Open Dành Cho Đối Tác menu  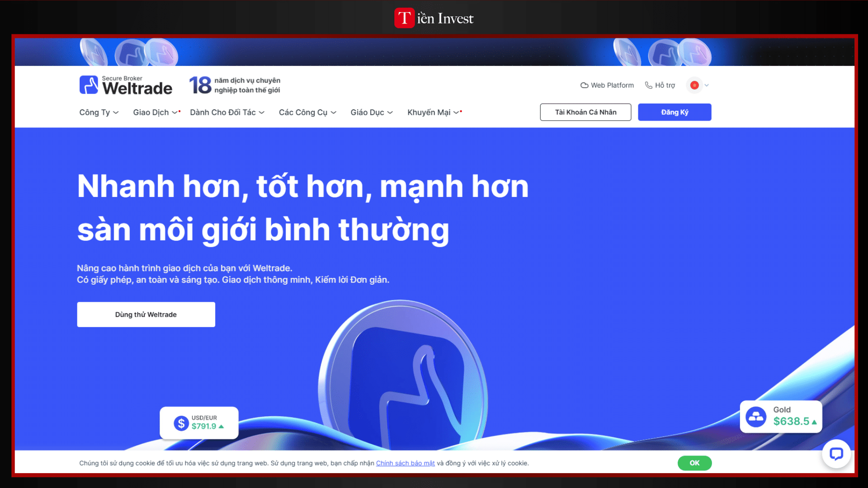pyautogui.click(x=226, y=113)
